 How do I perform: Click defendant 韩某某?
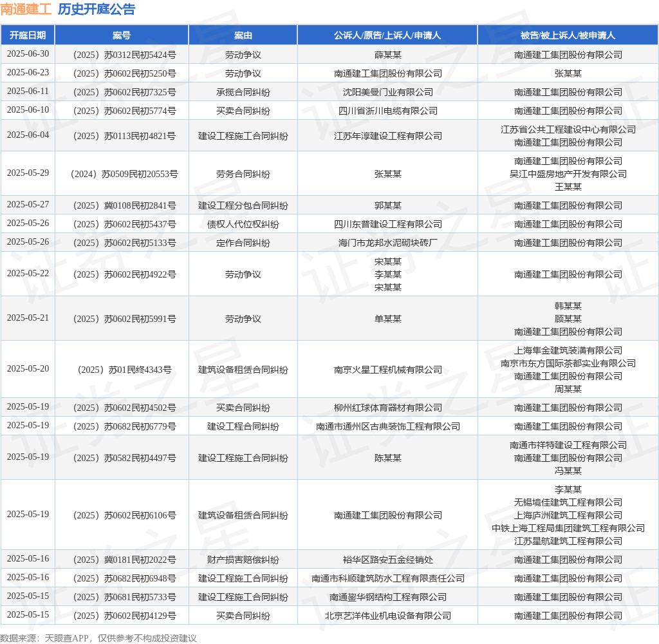(568, 307)
